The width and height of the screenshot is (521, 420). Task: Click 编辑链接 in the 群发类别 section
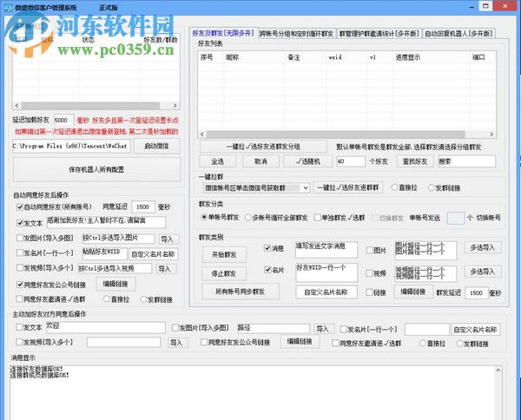[413, 292]
